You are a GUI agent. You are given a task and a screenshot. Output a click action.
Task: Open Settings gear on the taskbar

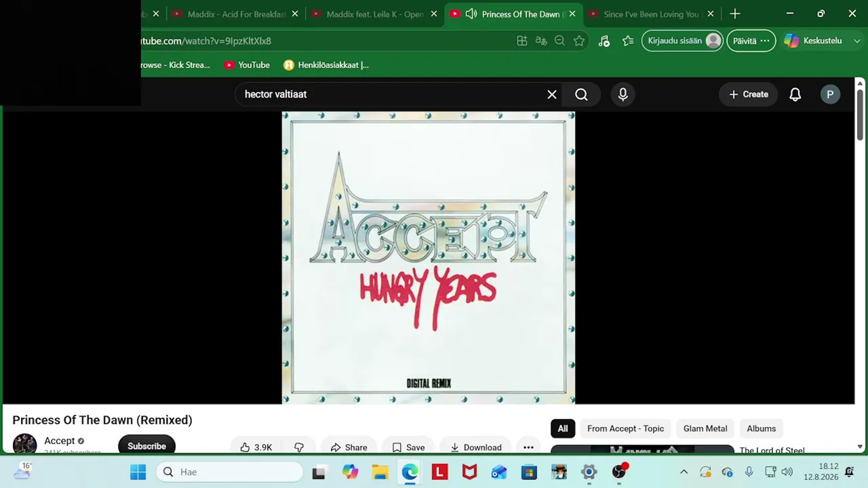589,472
